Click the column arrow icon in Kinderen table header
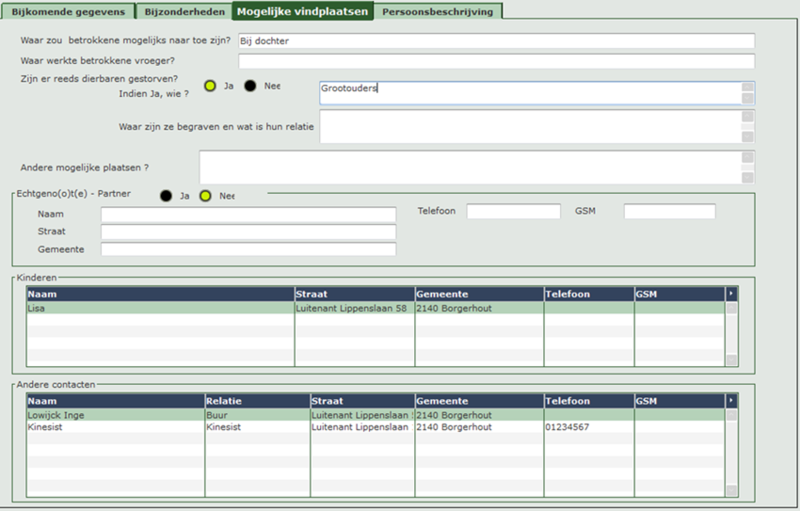Screen dimensions: 800x511 pos(732,294)
